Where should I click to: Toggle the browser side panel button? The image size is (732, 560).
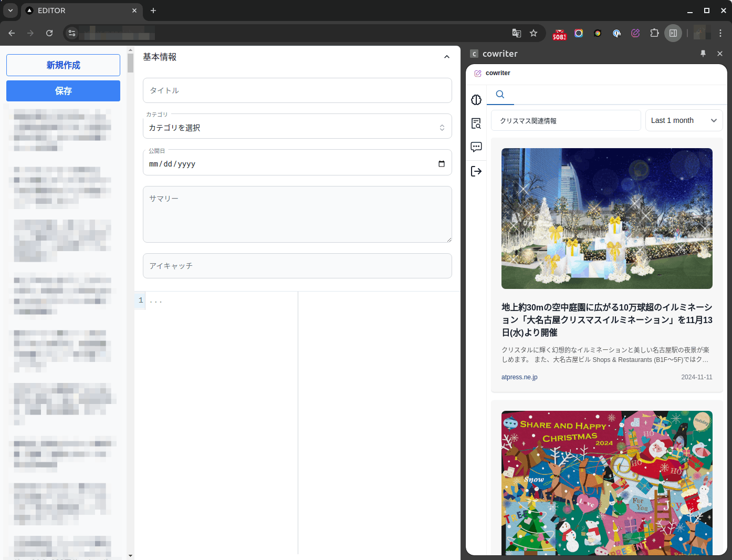(x=673, y=33)
